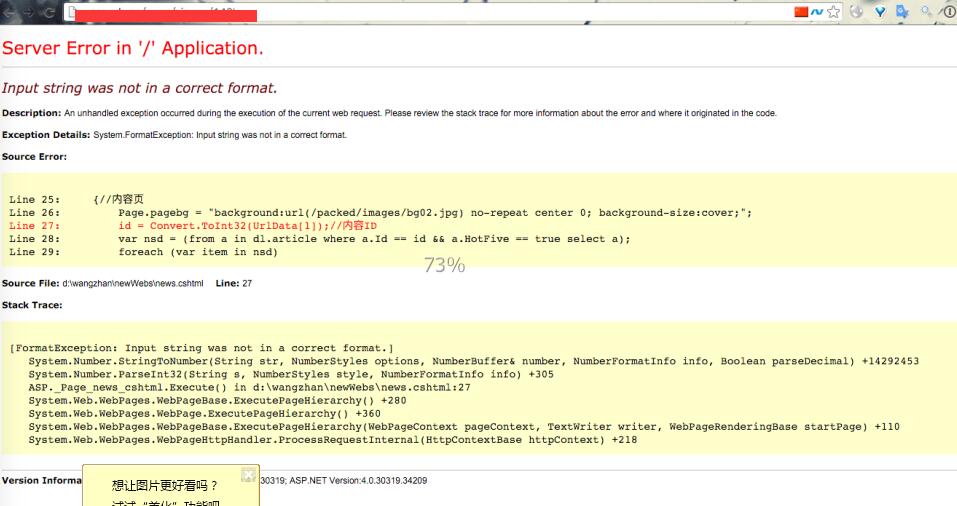Focus the browser address bar
Screen dimensions: 957x506
point(400,13)
